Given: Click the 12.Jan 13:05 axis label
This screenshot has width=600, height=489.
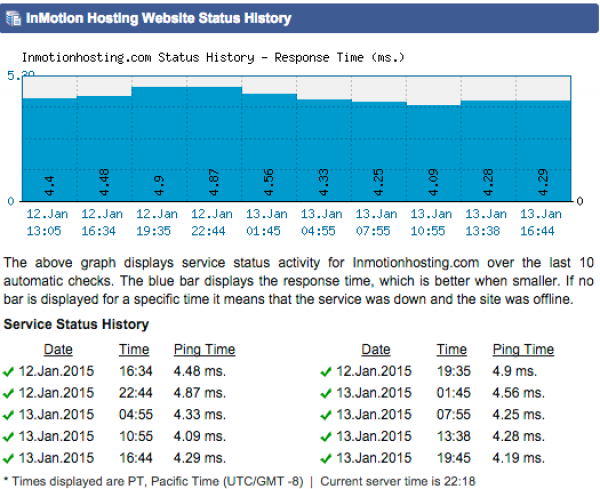Looking at the screenshot, I should 48,220.
